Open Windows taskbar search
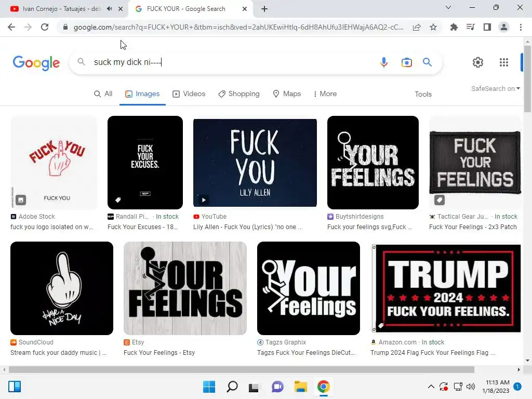This screenshot has width=532, height=399. click(x=232, y=387)
